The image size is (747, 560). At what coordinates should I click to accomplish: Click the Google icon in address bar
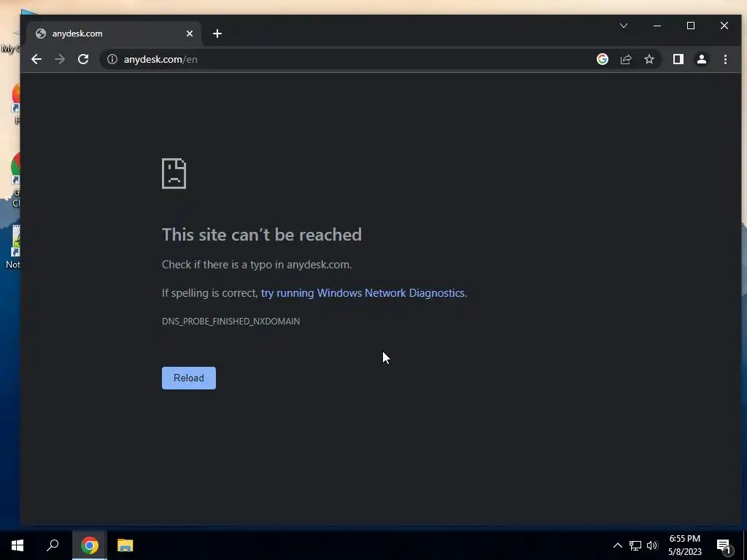click(x=602, y=59)
